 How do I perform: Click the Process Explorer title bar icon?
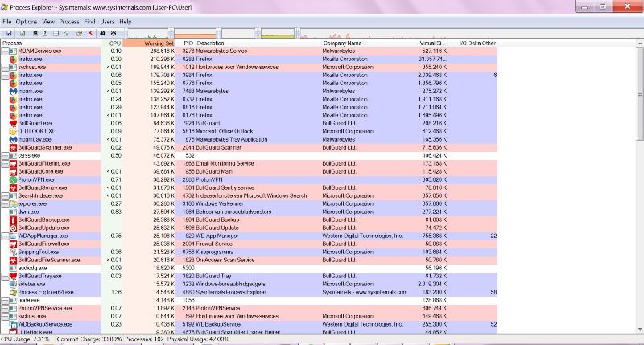[x=5, y=7]
